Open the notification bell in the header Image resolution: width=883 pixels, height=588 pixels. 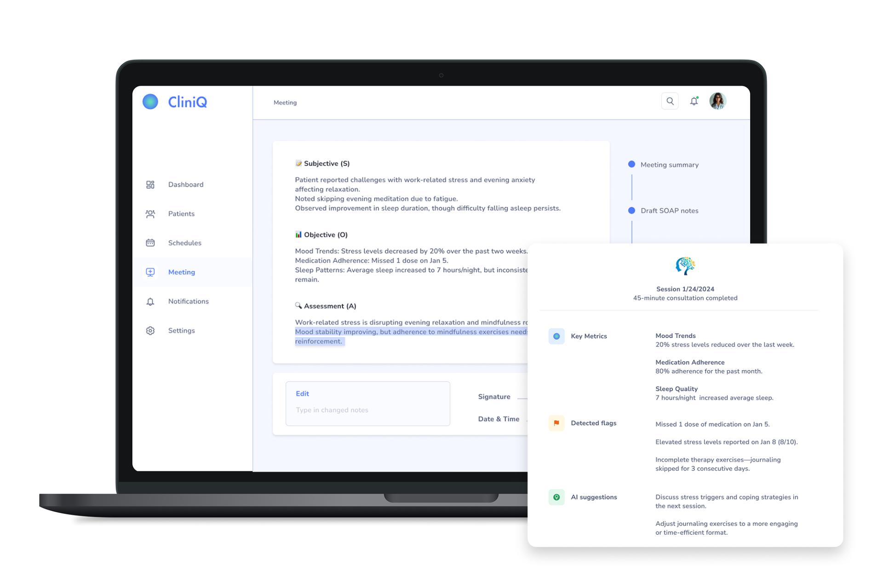[x=694, y=101]
